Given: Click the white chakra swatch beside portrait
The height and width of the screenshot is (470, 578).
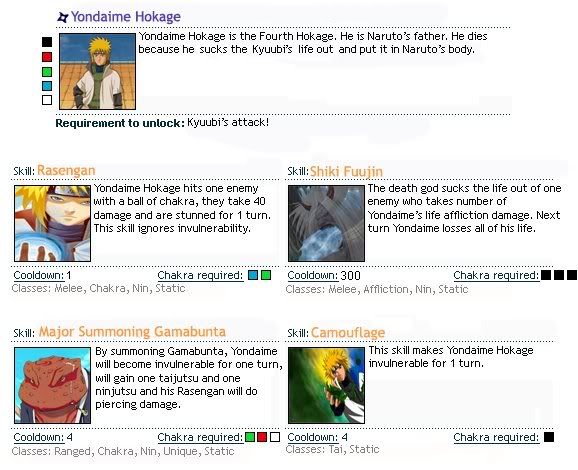Looking at the screenshot, I should (x=47, y=100).
